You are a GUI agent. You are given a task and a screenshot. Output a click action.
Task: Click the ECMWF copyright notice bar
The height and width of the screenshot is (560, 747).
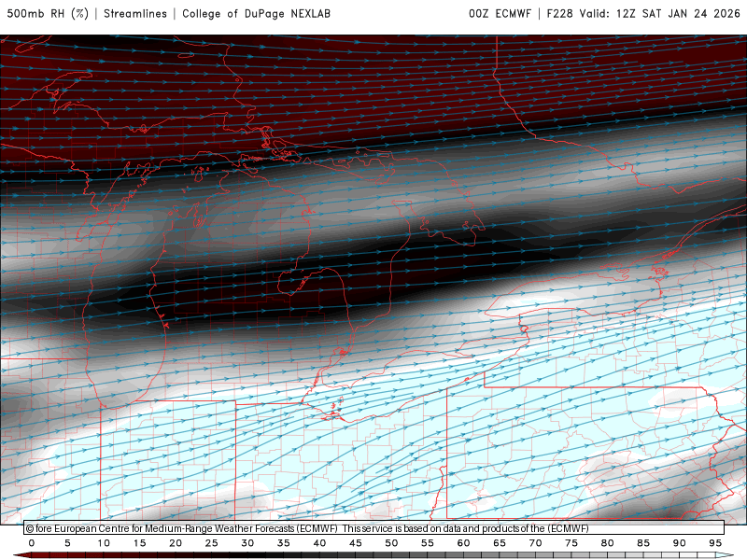pyautogui.click(x=374, y=528)
